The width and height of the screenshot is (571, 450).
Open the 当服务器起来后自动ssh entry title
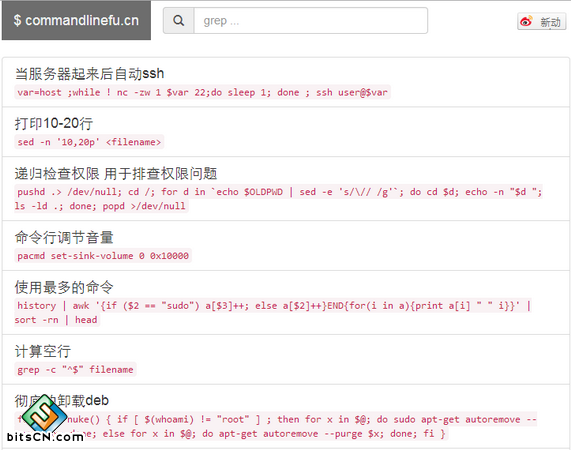pyautogui.click(x=89, y=74)
